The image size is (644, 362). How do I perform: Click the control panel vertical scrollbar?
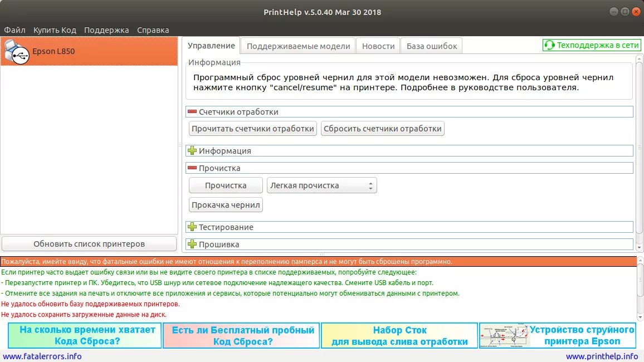[x=639, y=148]
